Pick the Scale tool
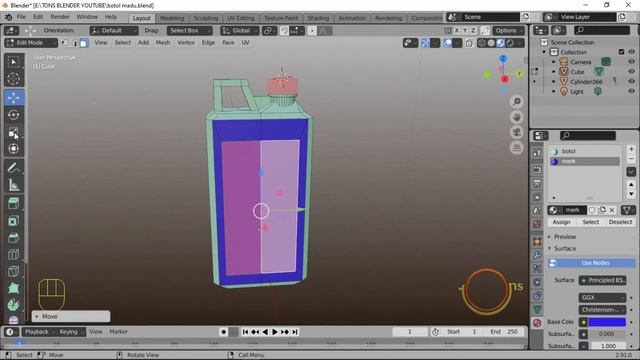 (13, 132)
